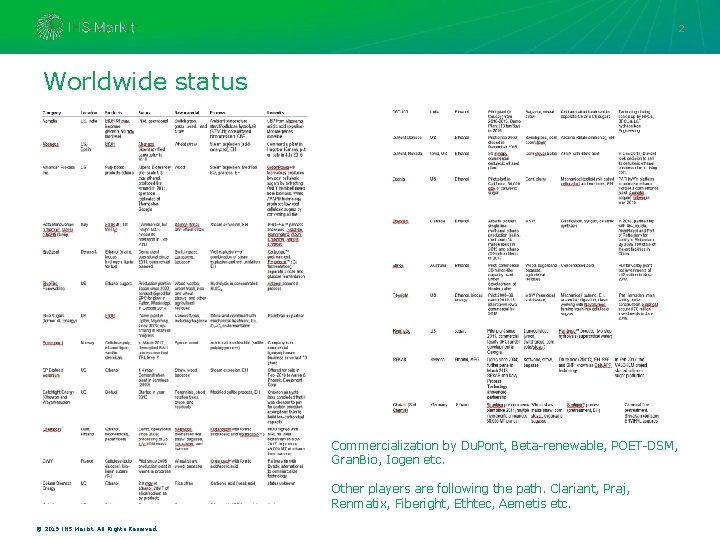Click the "All Rights Reserved" copyright footer
Image resolution: width=720 pixels, height=540 pixels.
tap(96, 529)
